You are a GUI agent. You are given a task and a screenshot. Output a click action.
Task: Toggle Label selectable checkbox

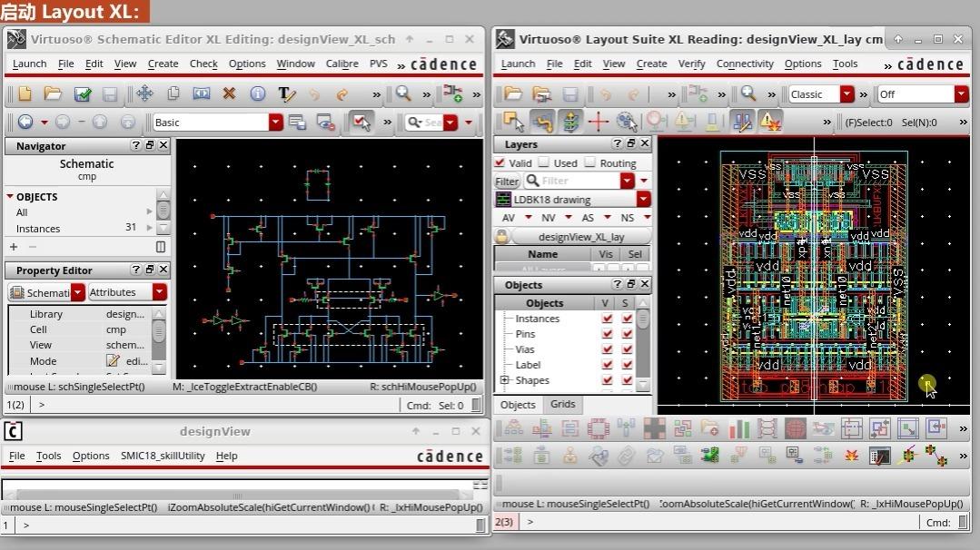coord(627,365)
